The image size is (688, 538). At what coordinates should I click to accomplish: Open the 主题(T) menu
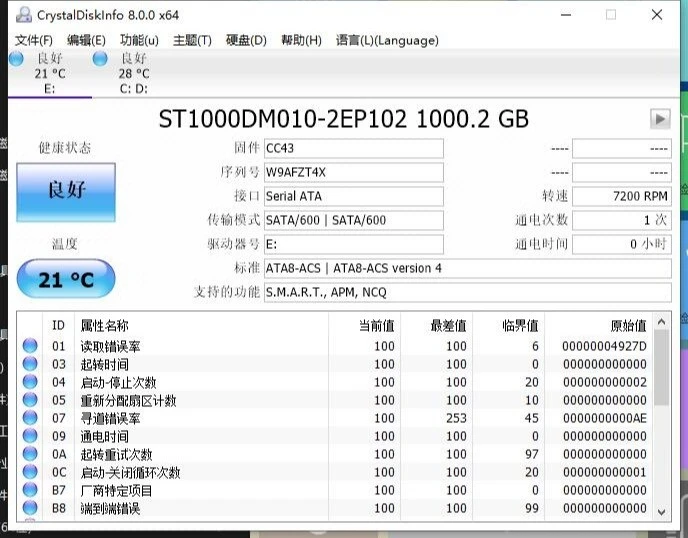192,40
